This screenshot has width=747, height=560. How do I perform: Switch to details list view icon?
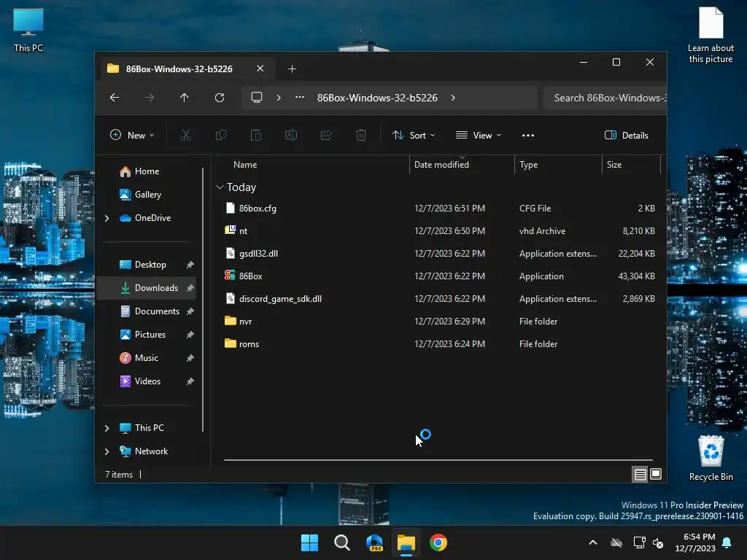pyautogui.click(x=640, y=474)
